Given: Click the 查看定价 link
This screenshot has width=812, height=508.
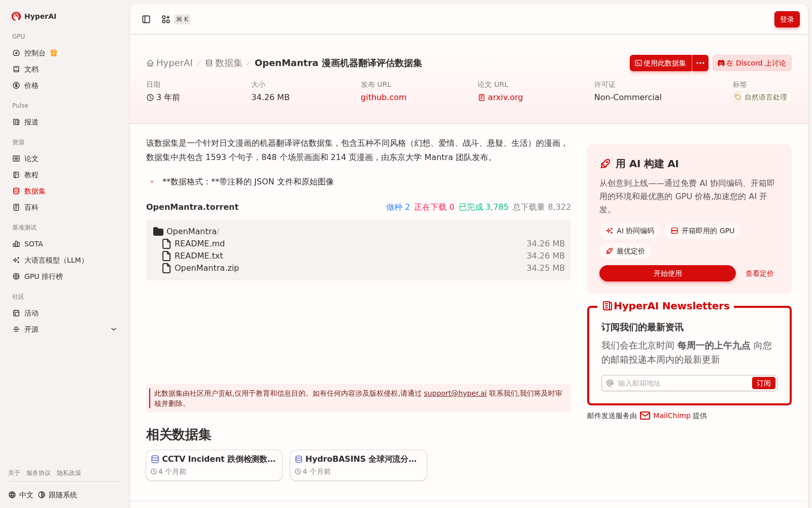Looking at the screenshot, I should point(759,273).
